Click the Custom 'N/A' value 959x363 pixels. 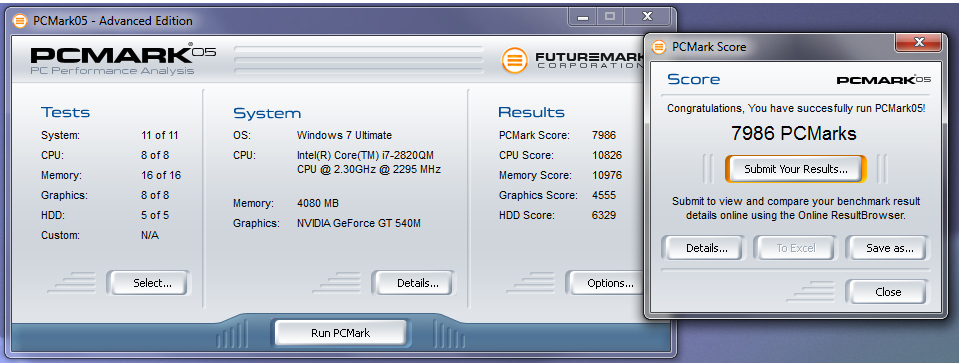(x=150, y=235)
